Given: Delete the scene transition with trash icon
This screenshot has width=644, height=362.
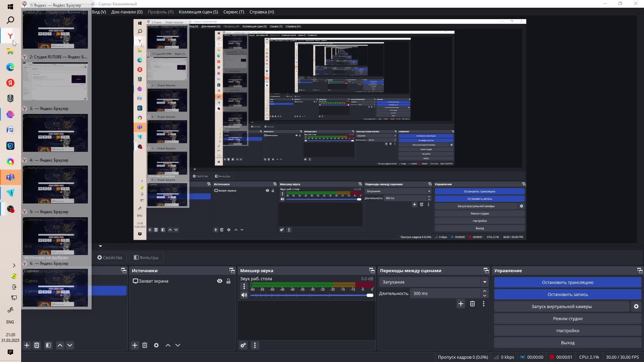Looking at the screenshot, I should (472, 304).
